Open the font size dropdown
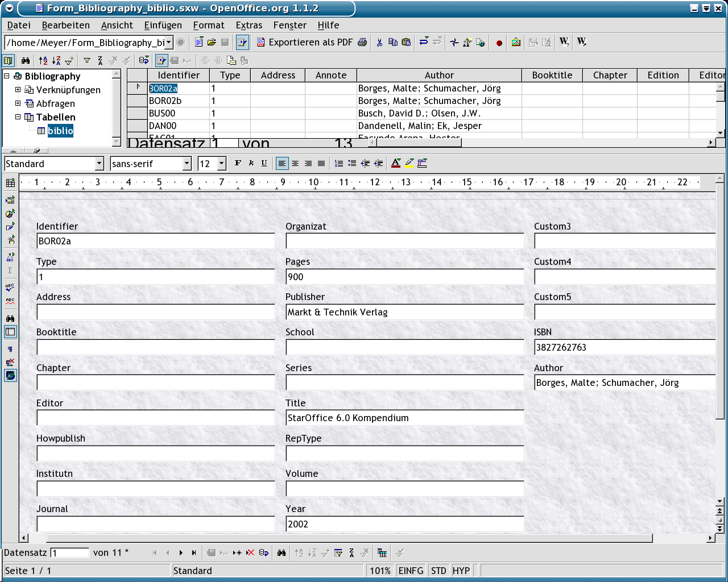 (x=222, y=164)
